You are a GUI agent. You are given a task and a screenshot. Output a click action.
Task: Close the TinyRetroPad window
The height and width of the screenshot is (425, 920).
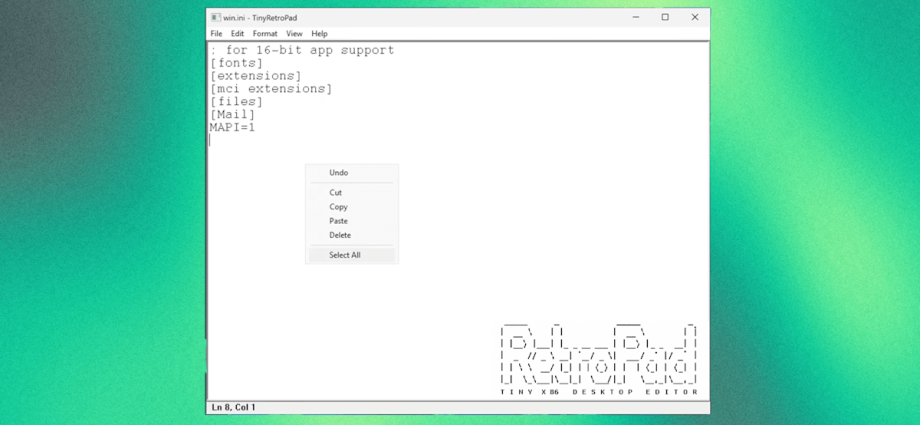pos(695,18)
